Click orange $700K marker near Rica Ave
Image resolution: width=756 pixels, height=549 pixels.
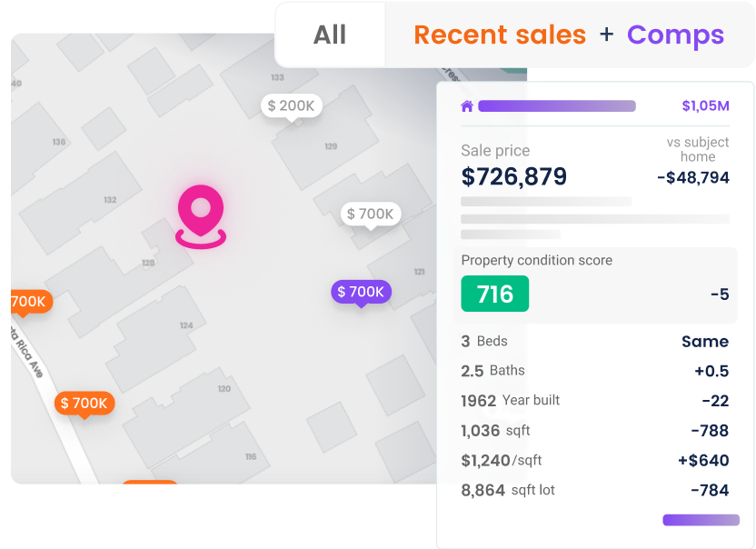point(85,403)
